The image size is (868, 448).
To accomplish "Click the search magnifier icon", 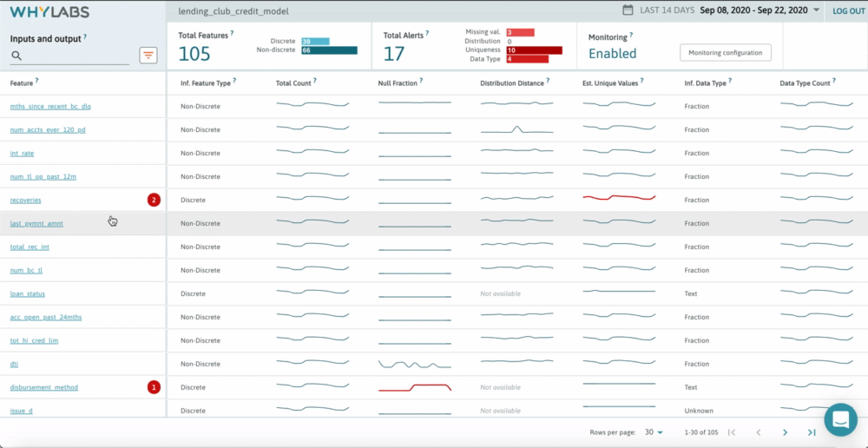I will click(16, 56).
